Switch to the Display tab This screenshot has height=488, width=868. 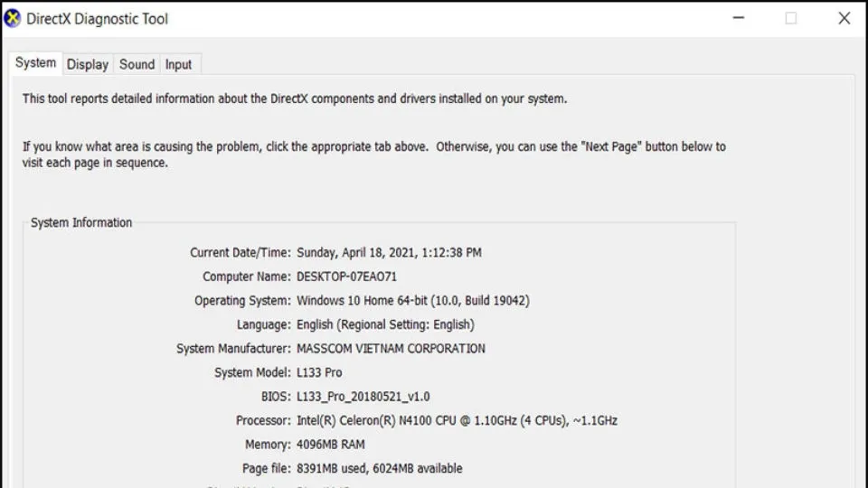point(88,64)
